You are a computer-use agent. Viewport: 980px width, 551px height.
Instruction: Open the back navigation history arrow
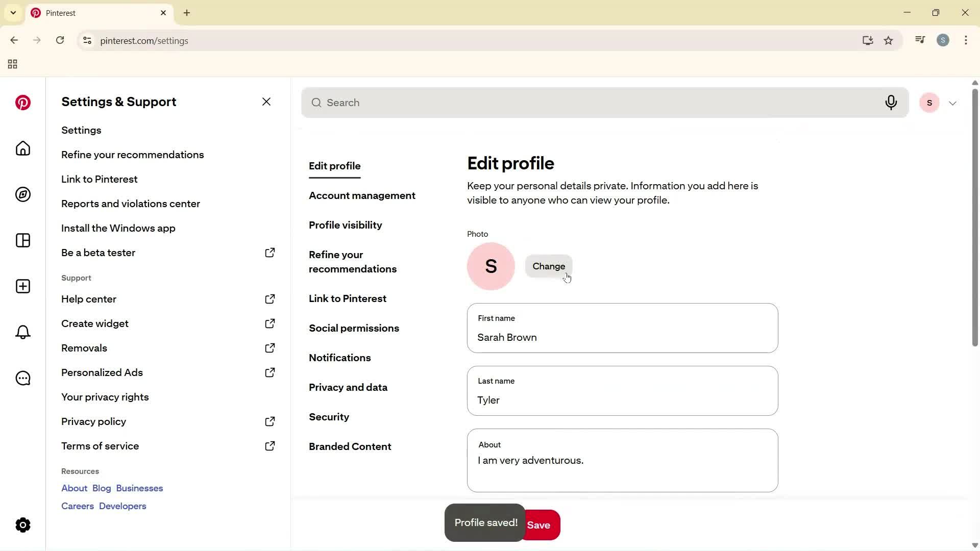pyautogui.click(x=14, y=40)
